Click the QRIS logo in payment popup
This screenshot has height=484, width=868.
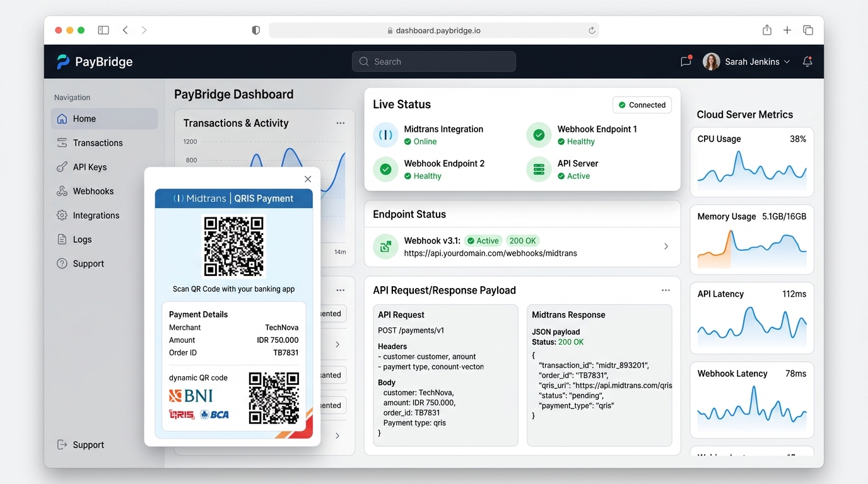182,415
